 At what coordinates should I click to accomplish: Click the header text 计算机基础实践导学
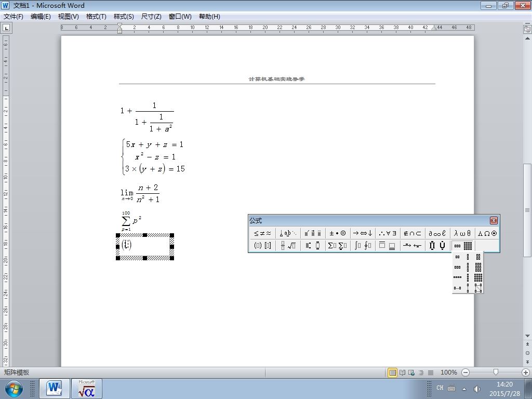click(x=276, y=79)
